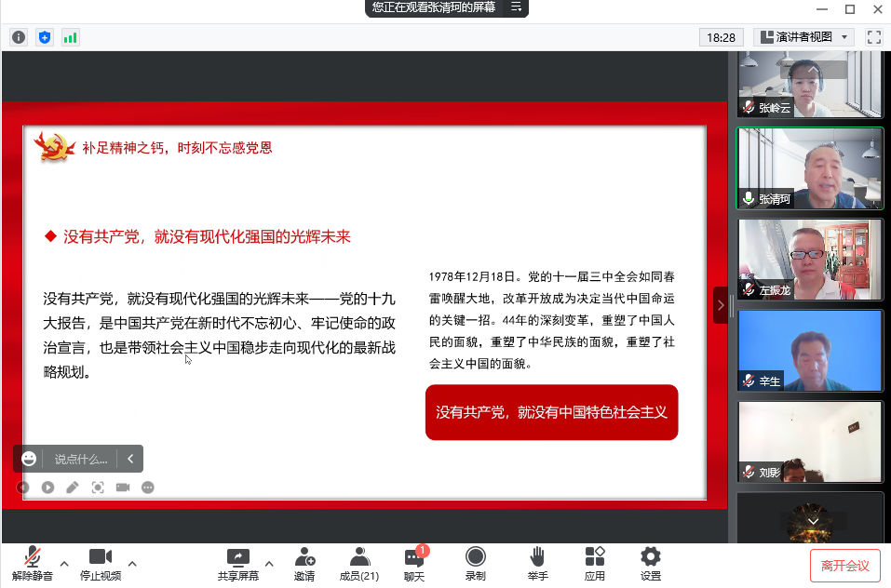The image size is (891, 588).
Task: Collapse the participant video sidebar
Action: click(720, 305)
